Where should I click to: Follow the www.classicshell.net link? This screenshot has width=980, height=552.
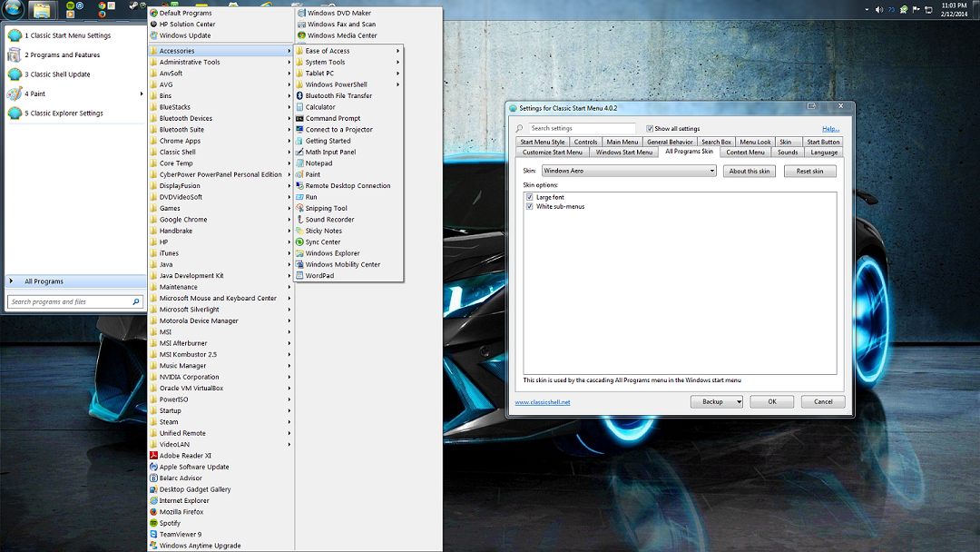(x=543, y=402)
